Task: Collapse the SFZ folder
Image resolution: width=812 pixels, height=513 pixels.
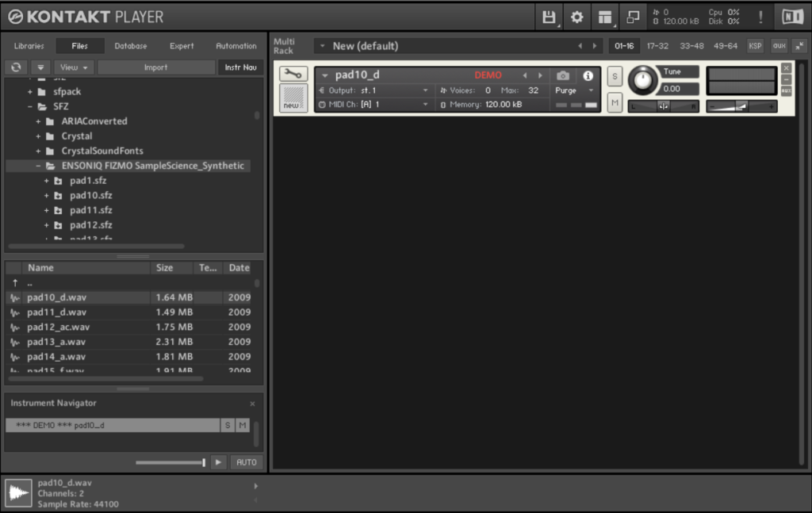Action: coord(30,106)
